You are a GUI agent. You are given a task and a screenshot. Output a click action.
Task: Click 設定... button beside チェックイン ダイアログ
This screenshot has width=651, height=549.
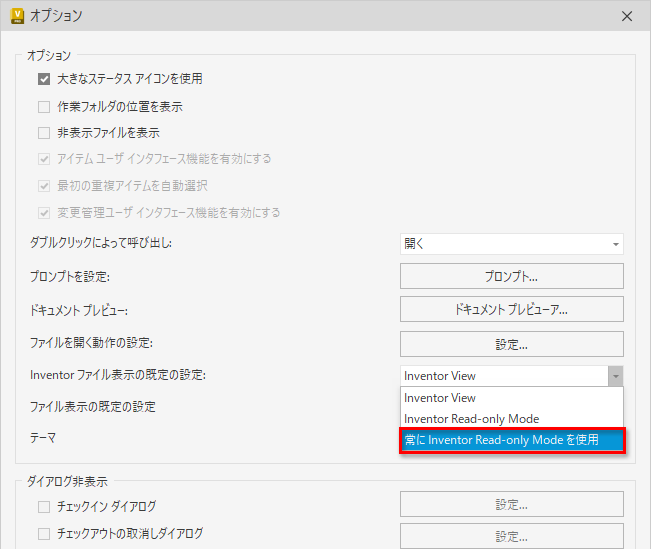(512, 505)
